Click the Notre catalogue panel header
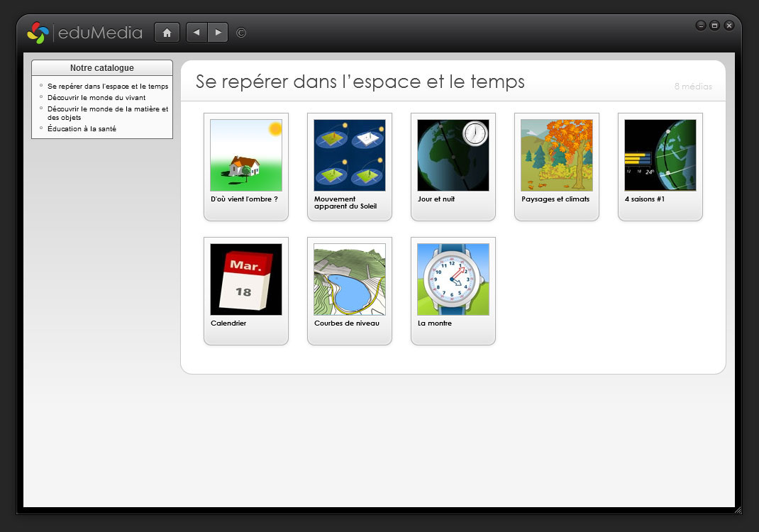This screenshot has width=759, height=532. (102, 68)
